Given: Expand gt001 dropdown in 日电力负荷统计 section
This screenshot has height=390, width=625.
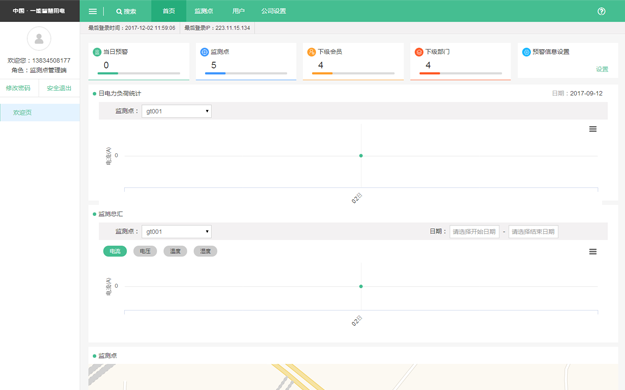Looking at the screenshot, I should point(177,111).
